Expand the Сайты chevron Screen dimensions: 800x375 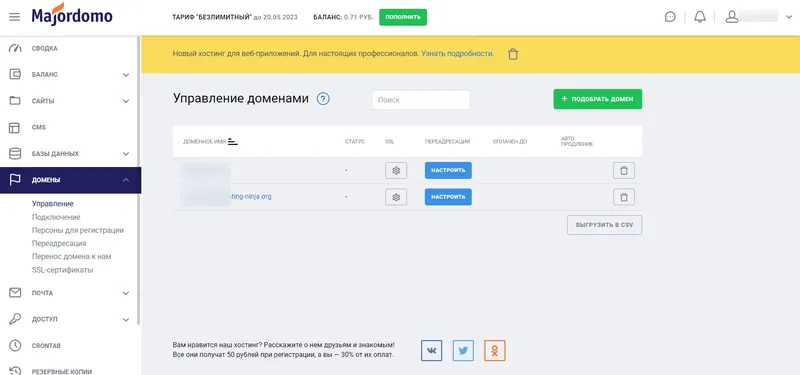pos(126,101)
